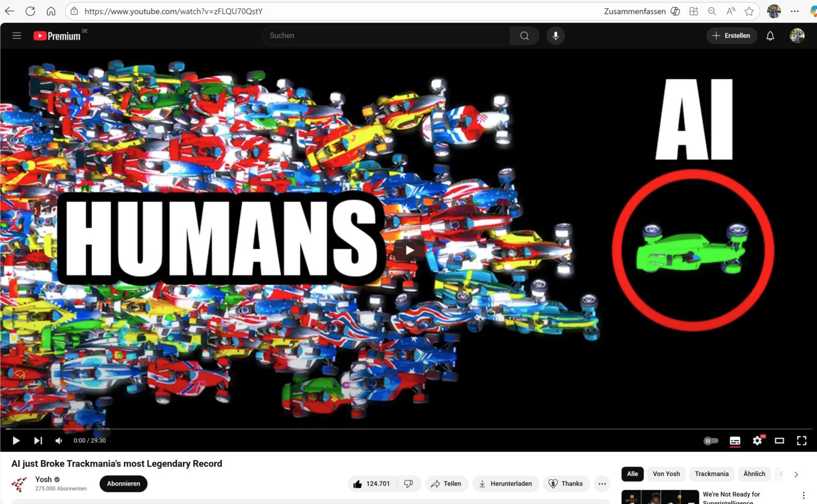The image size is (817, 504).
Task: Mute the video volume speaker
Action: [59, 440]
